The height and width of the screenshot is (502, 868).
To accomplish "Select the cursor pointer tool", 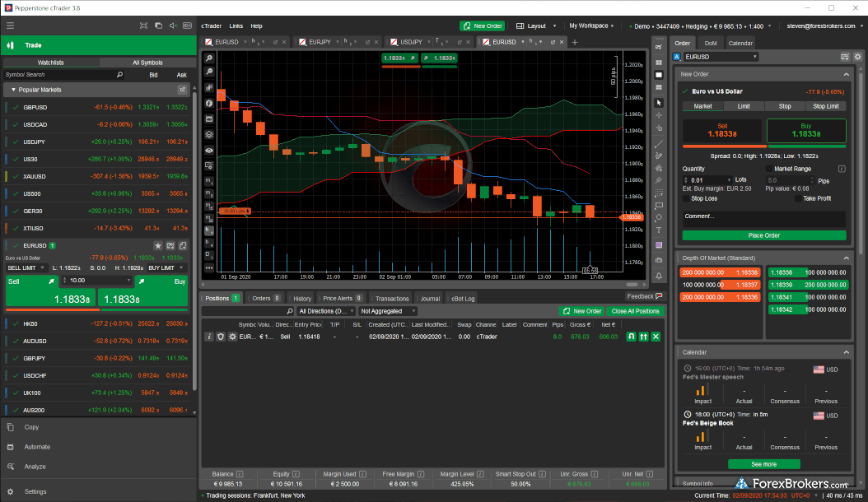I will (x=659, y=103).
